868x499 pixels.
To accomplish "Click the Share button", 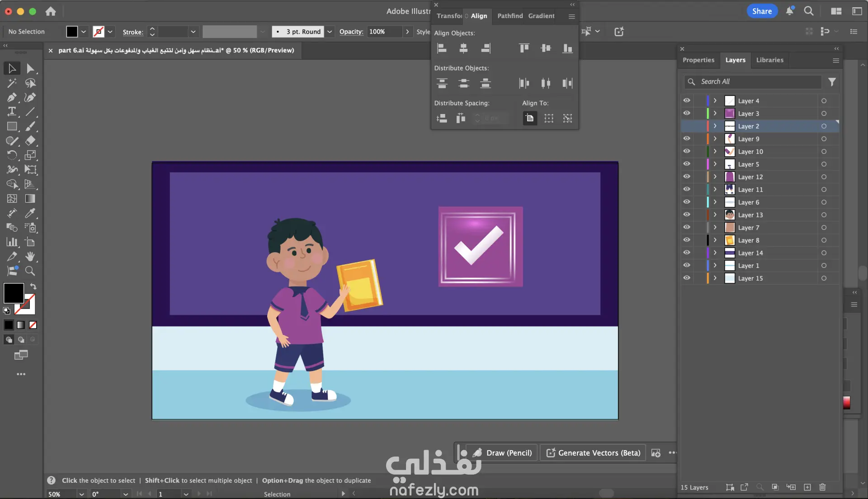I will 762,11.
